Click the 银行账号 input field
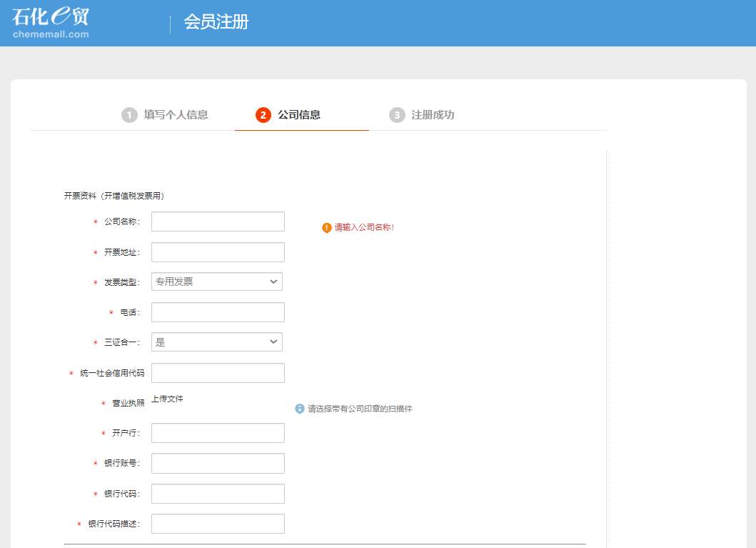Screen dimensions: 756x548 point(218,463)
